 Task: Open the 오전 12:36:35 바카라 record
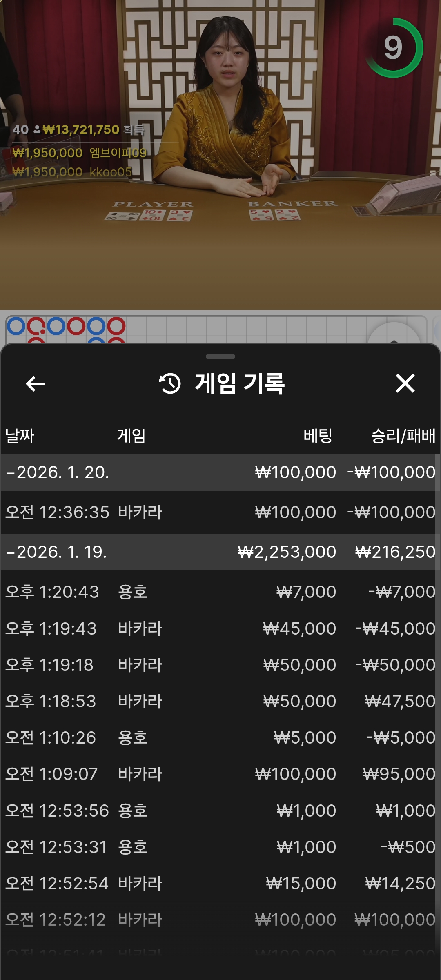pyautogui.click(x=220, y=512)
